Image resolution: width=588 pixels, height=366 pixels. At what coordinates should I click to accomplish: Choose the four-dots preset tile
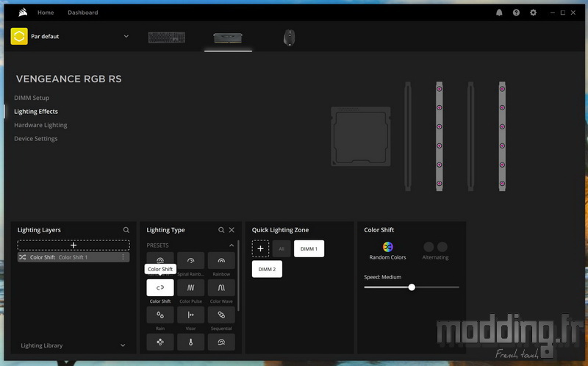point(160,342)
